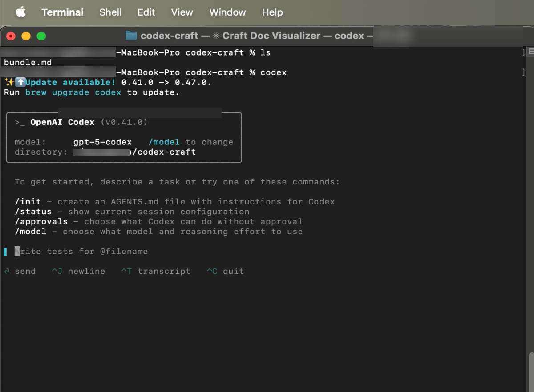Image resolution: width=534 pixels, height=392 pixels.
Task: Click the codex-craft tab title
Action: [164, 36]
